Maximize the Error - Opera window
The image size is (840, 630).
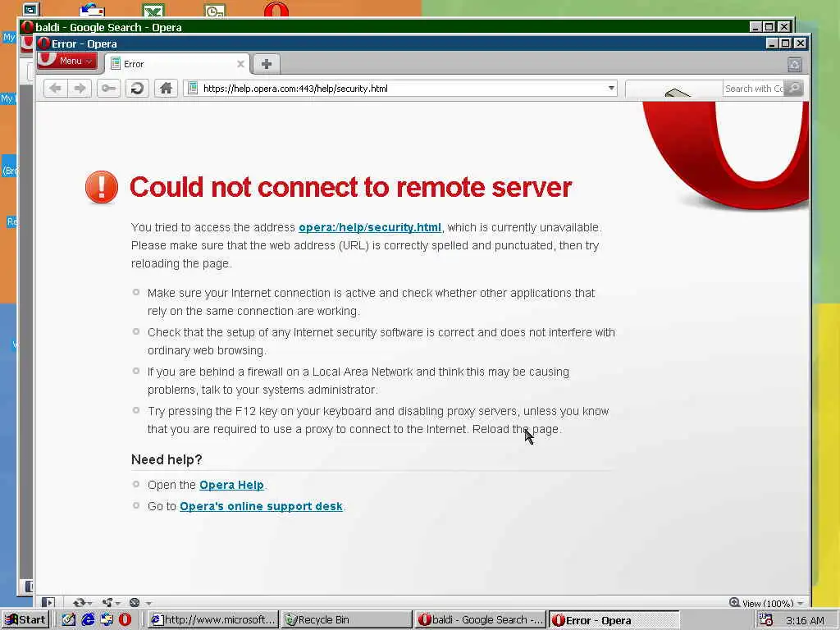(785, 43)
